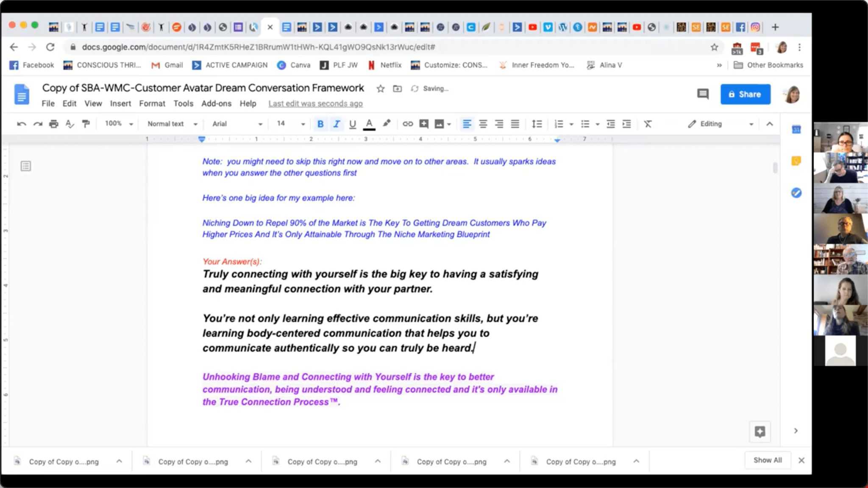The width and height of the screenshot is (868, 488).
Task: Open the Zoom 100% dropdown
Action: pyautogui.click(x=119, y=124)
